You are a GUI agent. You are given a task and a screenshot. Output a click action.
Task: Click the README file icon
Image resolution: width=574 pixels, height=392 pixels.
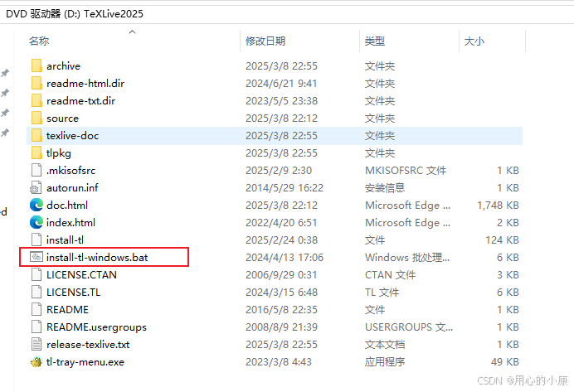click(36, 309)
